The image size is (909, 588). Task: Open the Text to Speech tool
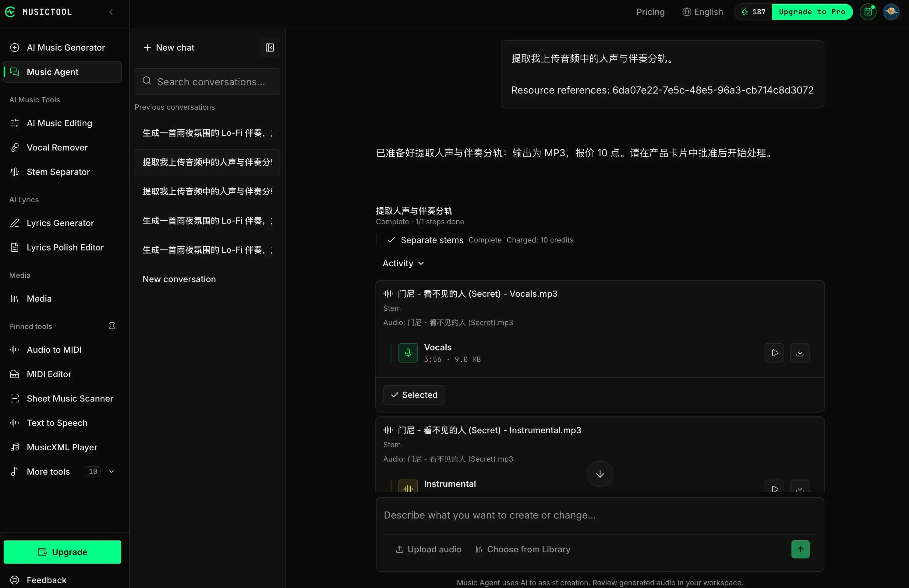point(63,423)
